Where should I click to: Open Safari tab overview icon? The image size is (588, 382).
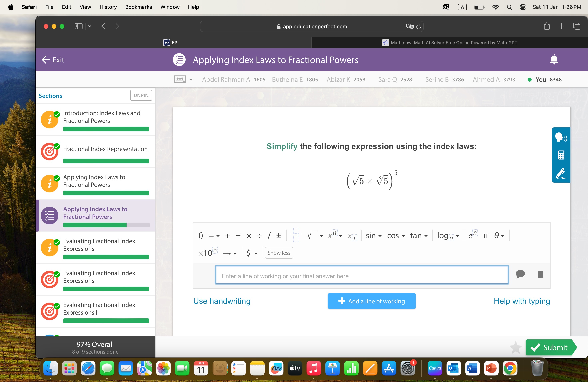[577, 26]
